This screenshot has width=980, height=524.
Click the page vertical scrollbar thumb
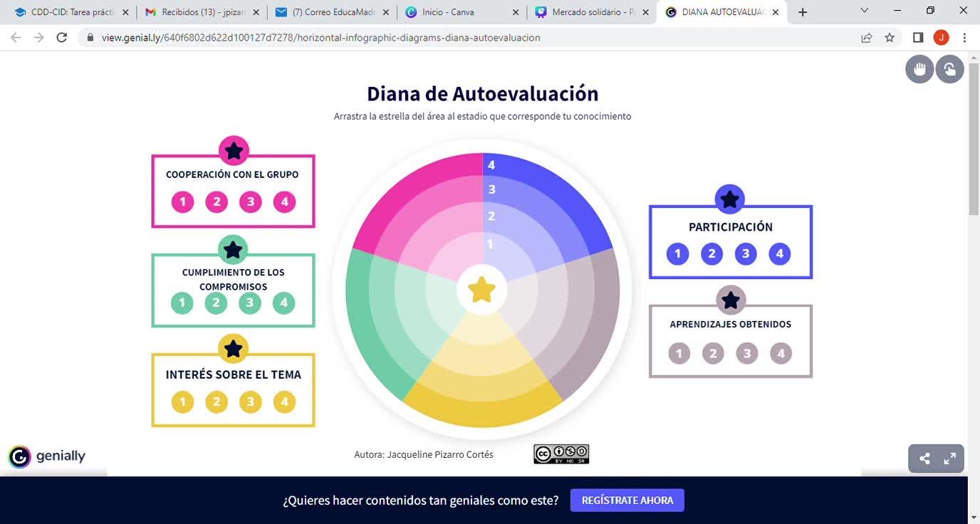click(x=974, y=138)
